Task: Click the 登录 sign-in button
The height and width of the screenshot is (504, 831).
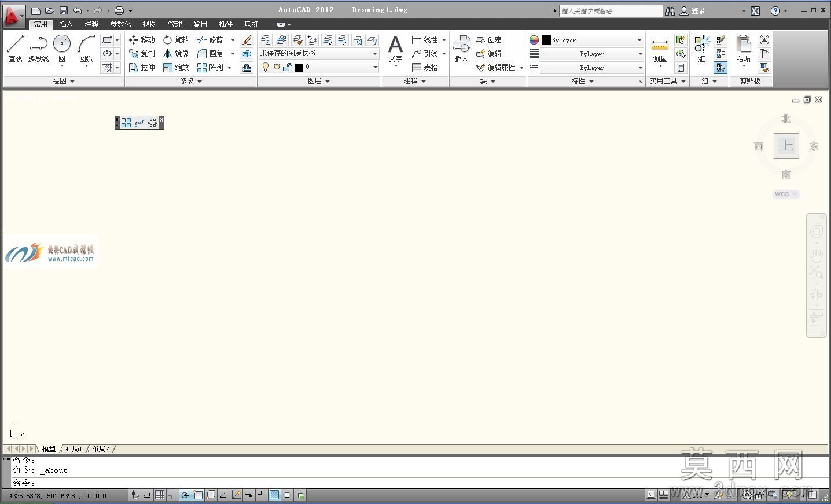Action: [693, 11]
